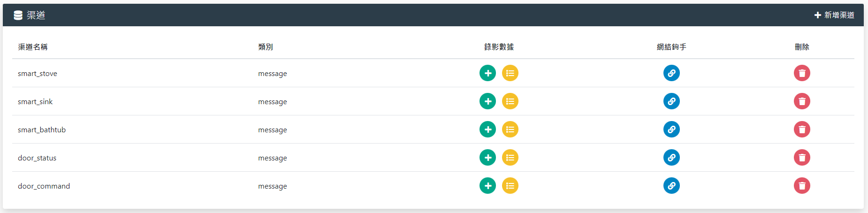This screenshot has width=868, height=213.
Task: Click the 渠道名稱 column header
Action: (33, 47)
